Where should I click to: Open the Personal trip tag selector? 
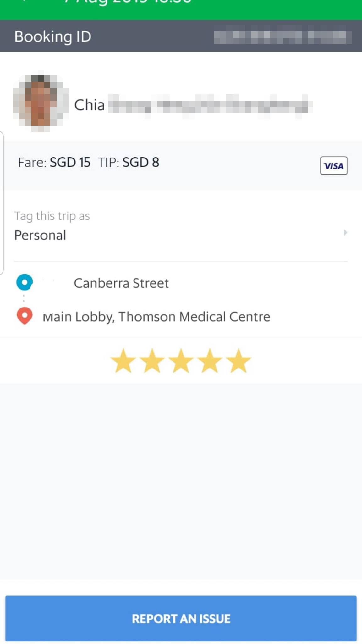point(40,235)
